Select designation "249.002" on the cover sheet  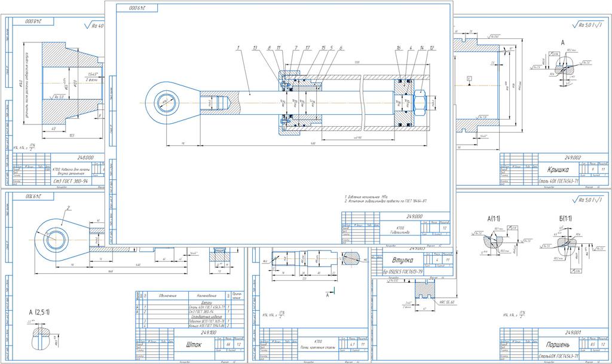pyautogui.click(x=573, y=158)
